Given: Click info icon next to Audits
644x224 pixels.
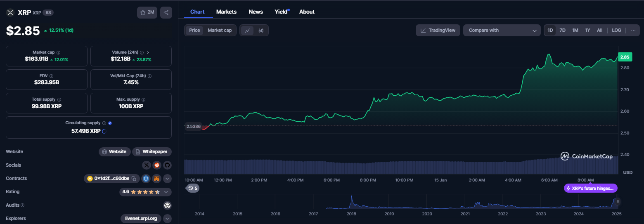Looking at the screenshot, I should [22, 205].
